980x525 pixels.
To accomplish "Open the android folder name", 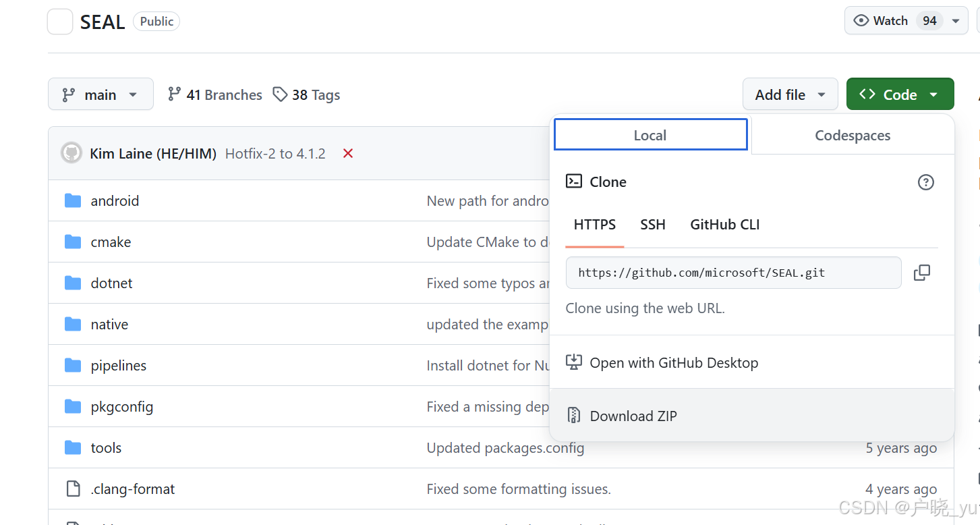I will [x=115, y=201].
